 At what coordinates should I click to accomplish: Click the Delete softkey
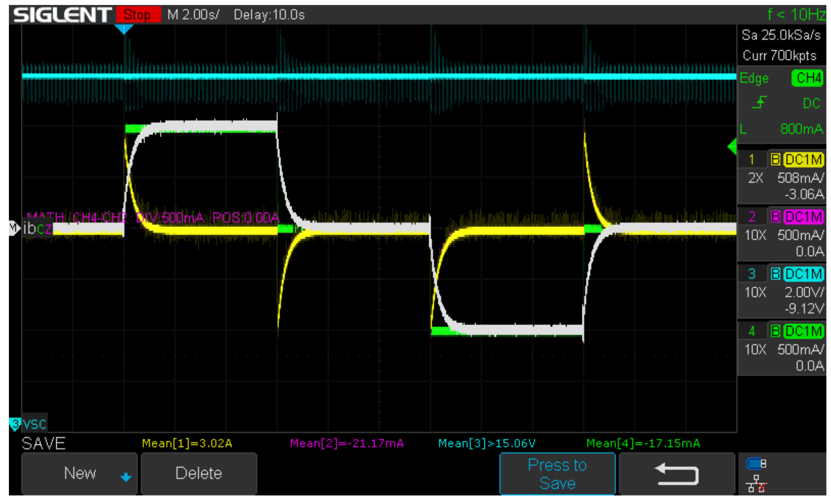click(x=199, y=473)
